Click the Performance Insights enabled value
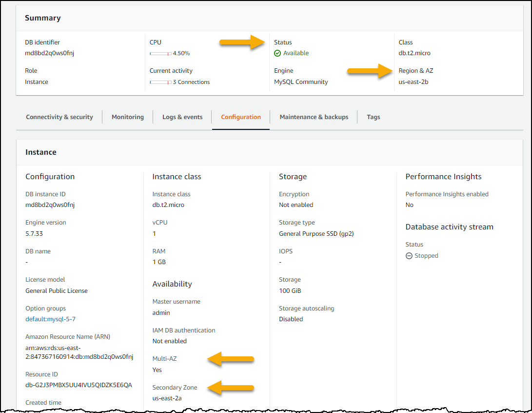This screenshot has width=532, height=413. 409,205
